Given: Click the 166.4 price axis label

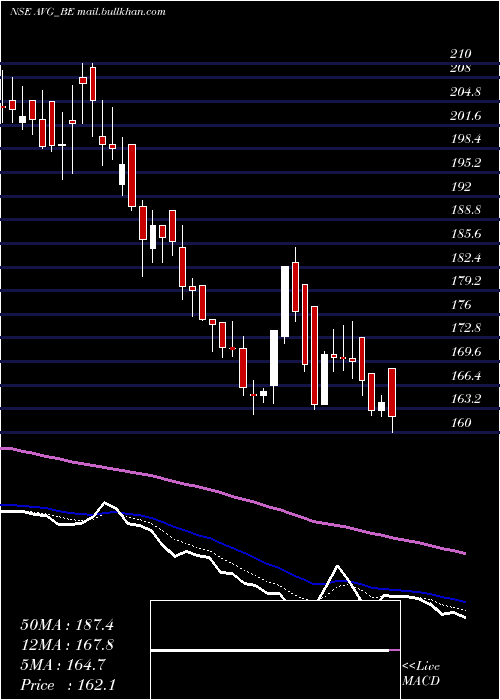Looking at the screenshot, I should tap(465, 375).
